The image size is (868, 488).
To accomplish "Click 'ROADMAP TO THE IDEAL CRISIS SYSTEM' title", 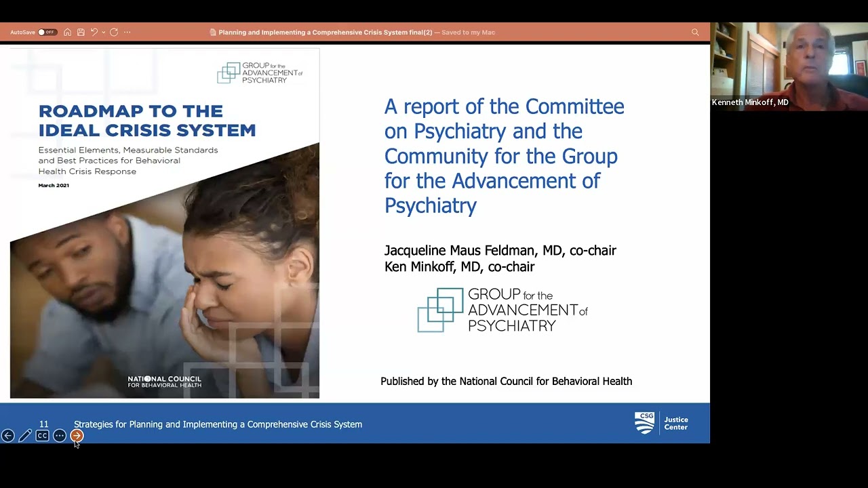I will (147, 120).
